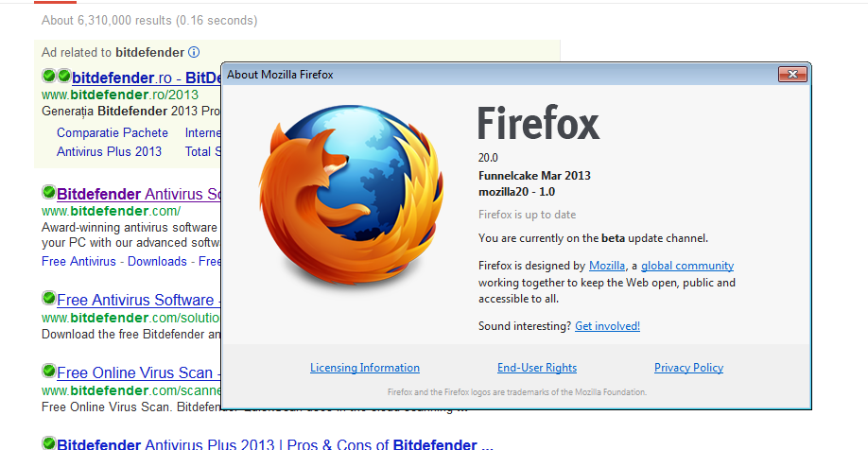Open Comparatie Pachete sitelink
The height and width of the screenshot is (450, 868).
coord(113,133)
